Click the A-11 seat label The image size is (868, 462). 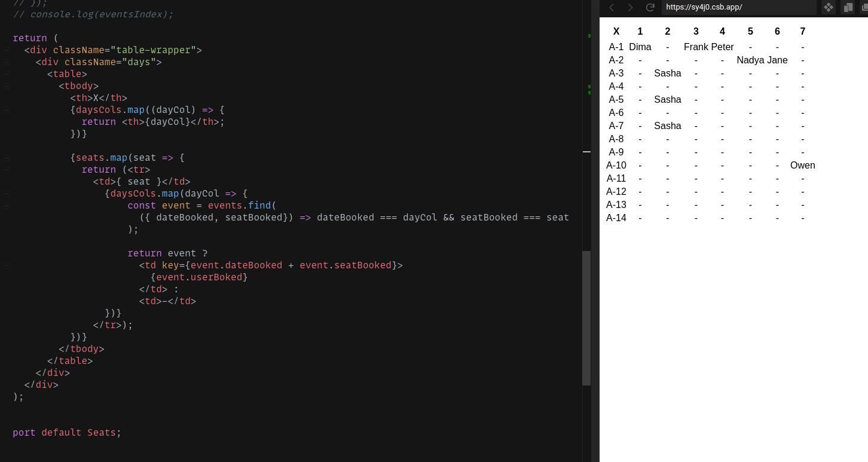(616, 178)
